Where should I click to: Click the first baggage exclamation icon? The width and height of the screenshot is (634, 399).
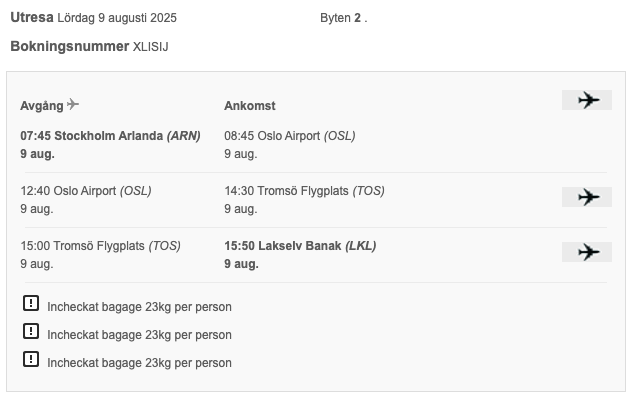(31, 303)
